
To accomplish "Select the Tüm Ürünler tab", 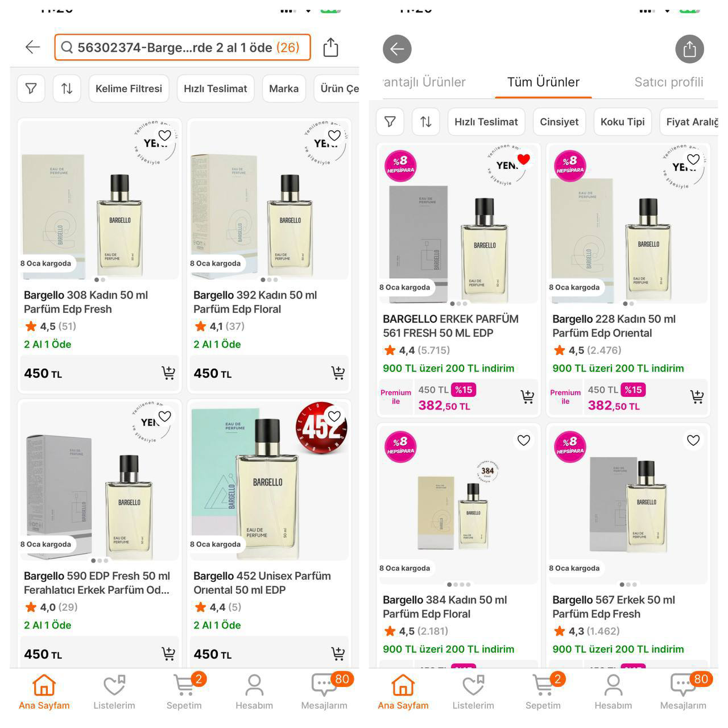I will (x=543, y=82).
